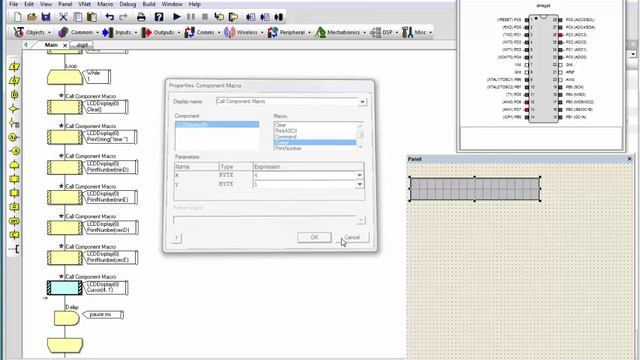Open help with the question-mark toolbar icon

point(159,17)
